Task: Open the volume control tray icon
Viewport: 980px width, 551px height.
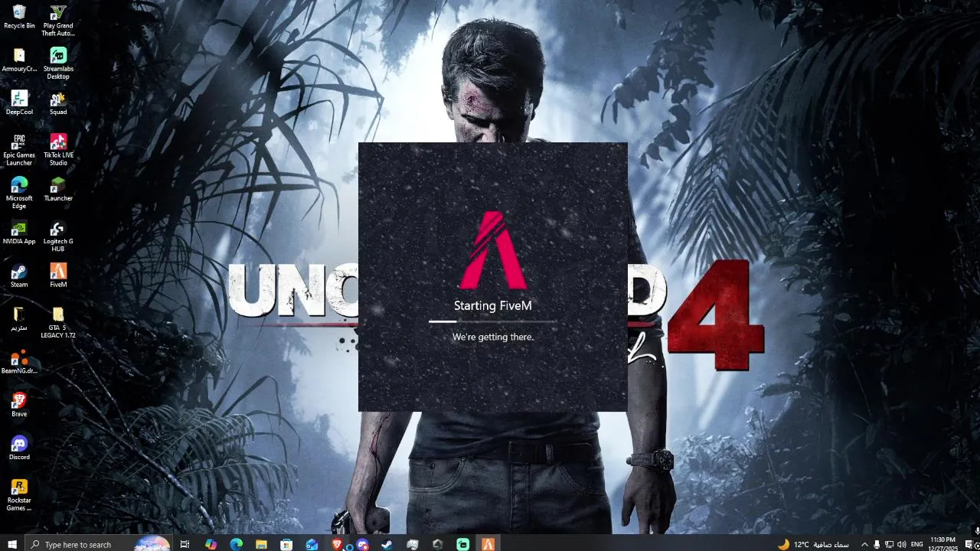Action: (x=901, y=544)
